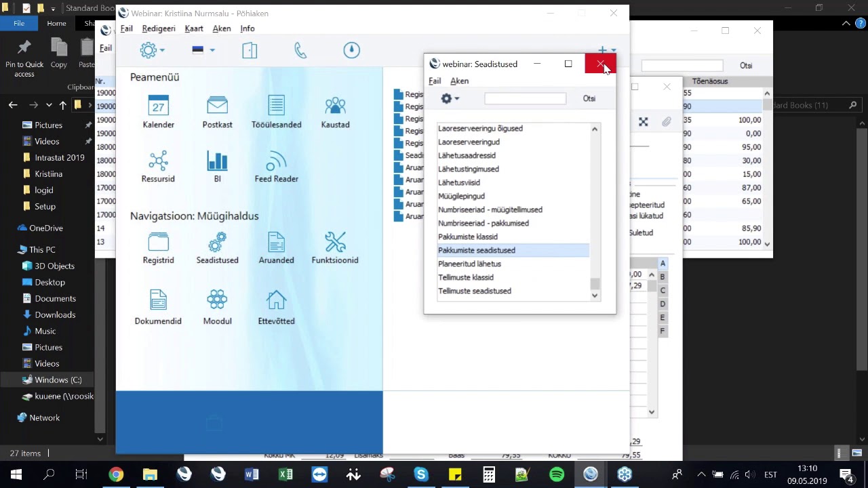Open the Ettevõtted companies icon

(276, 308)
